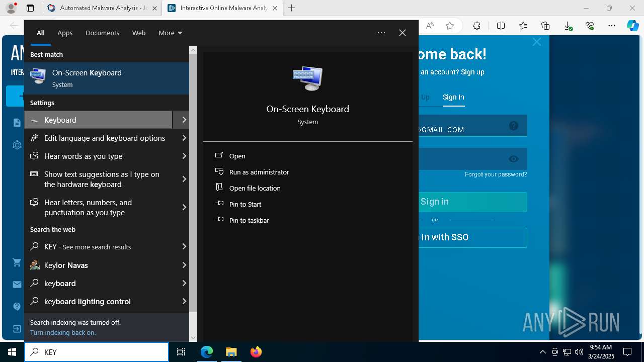
Task: Click results list scrollbar down arrow
Action: click(193, 337)
